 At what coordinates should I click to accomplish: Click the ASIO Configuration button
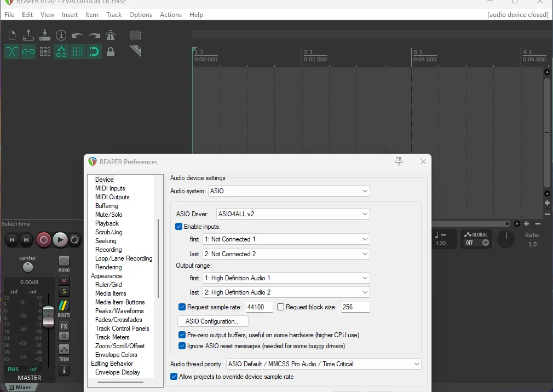click(x=212, y=321)
